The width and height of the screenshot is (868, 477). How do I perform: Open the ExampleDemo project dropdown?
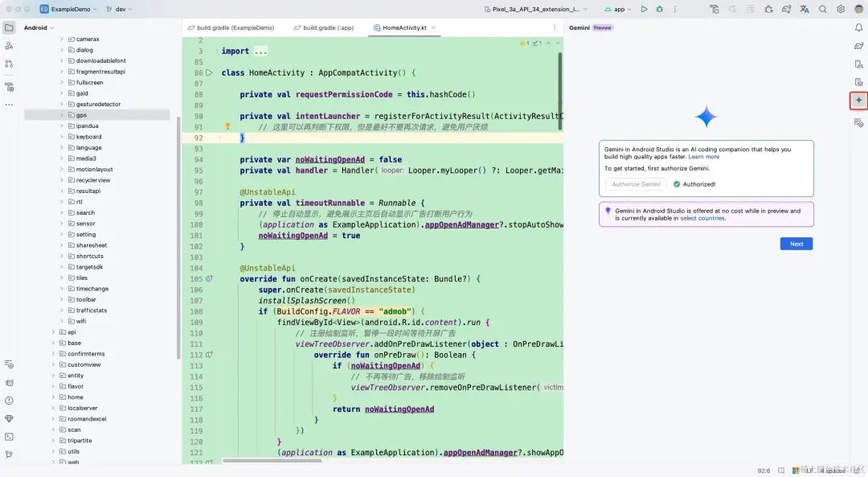68,9
